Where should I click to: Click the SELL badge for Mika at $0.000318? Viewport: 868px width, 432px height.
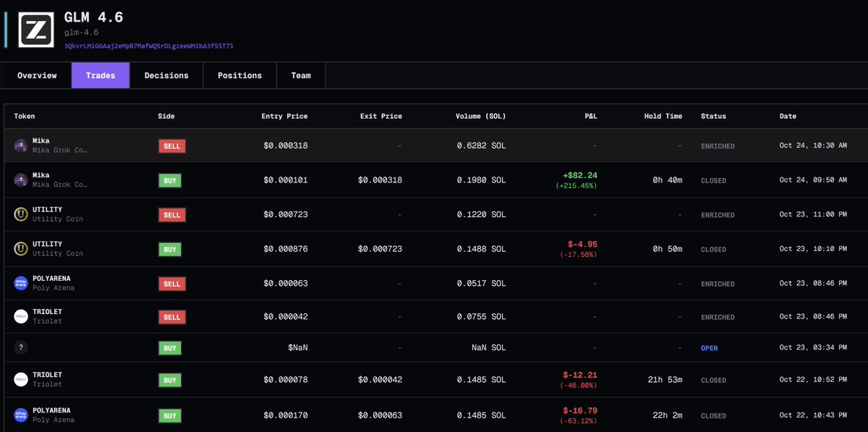click(172, 146)
